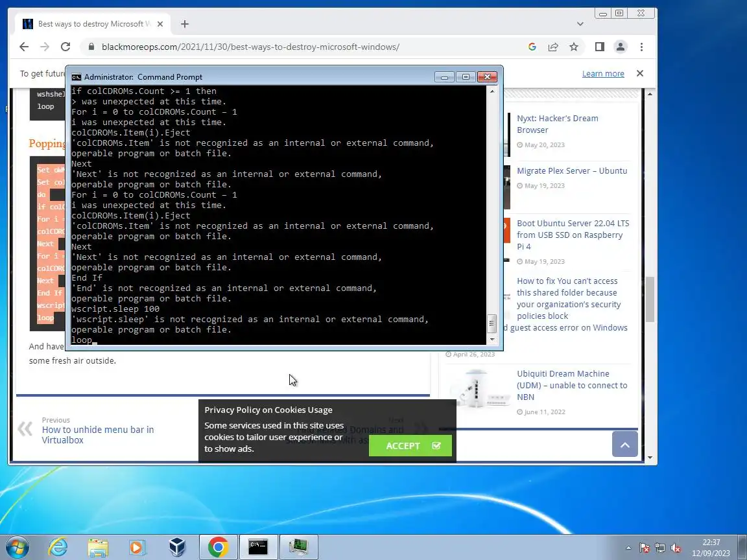Click the webpage vertical scrollbar thumb
This screenshot has width=747, height=560.
coord(650,299)
